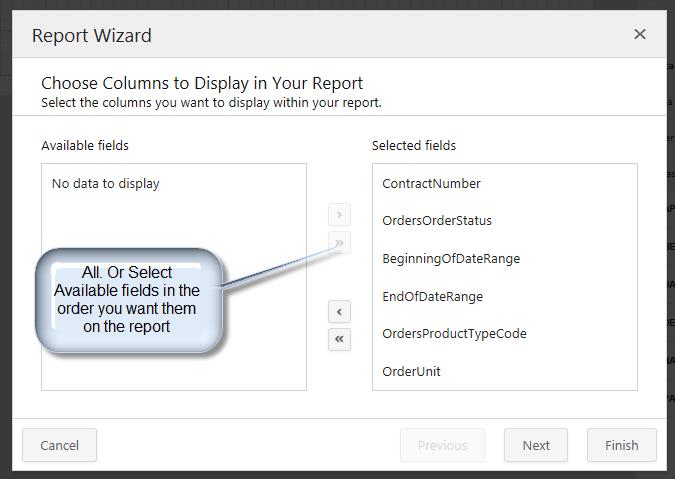Select ContractNumber in Selected fields
This screenshot has height=479, width=675.
point(431,184)
